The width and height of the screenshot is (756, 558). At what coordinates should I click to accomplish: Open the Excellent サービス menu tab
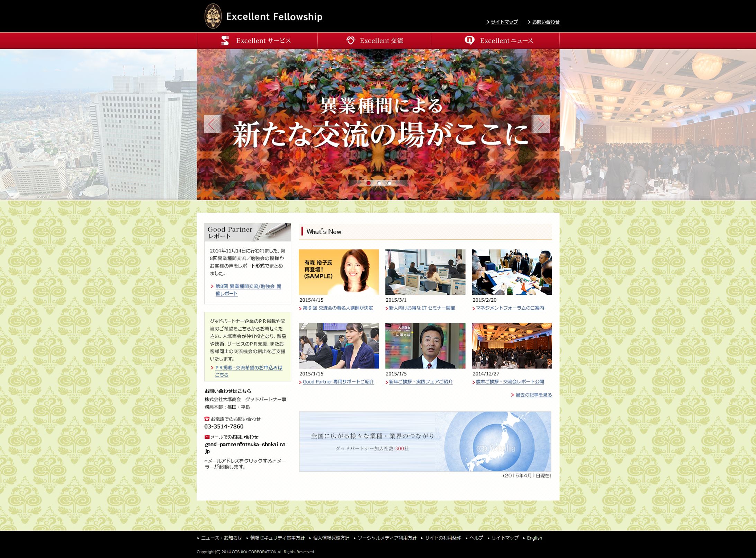pos(263,41)
